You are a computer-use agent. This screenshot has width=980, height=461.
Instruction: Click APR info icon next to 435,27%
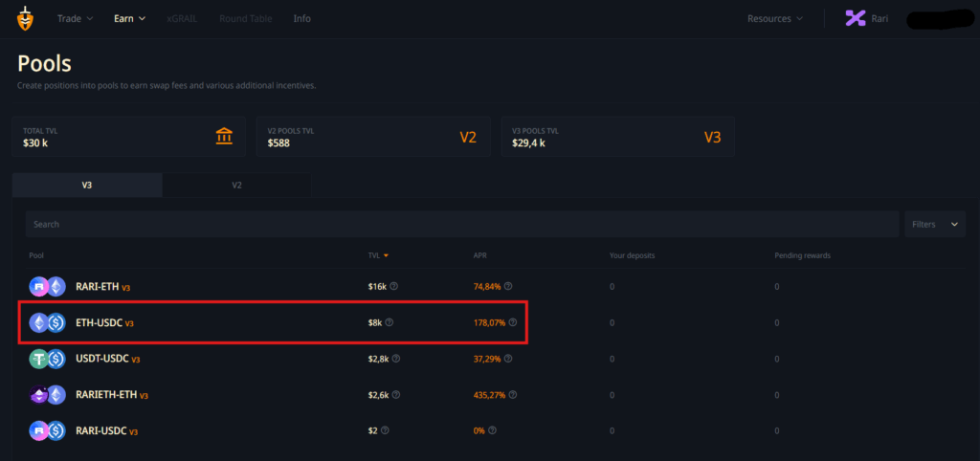pos(513,395)
